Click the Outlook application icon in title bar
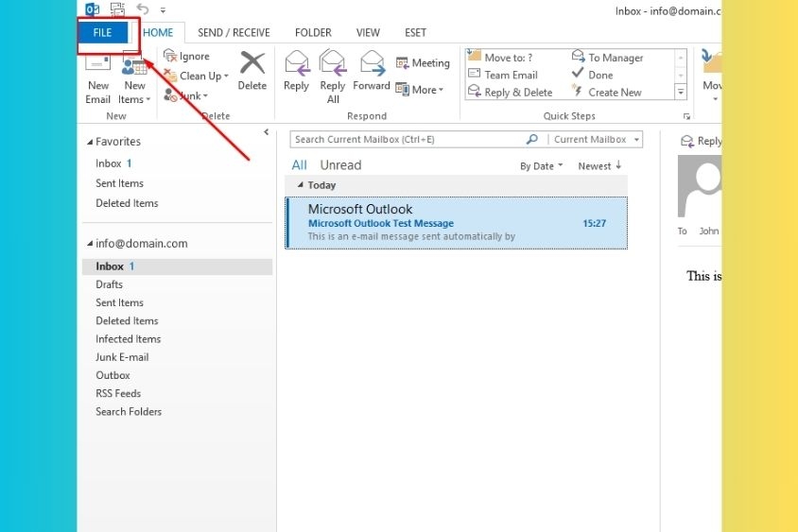Screen dimensions: 798x532 click(92, 9)
